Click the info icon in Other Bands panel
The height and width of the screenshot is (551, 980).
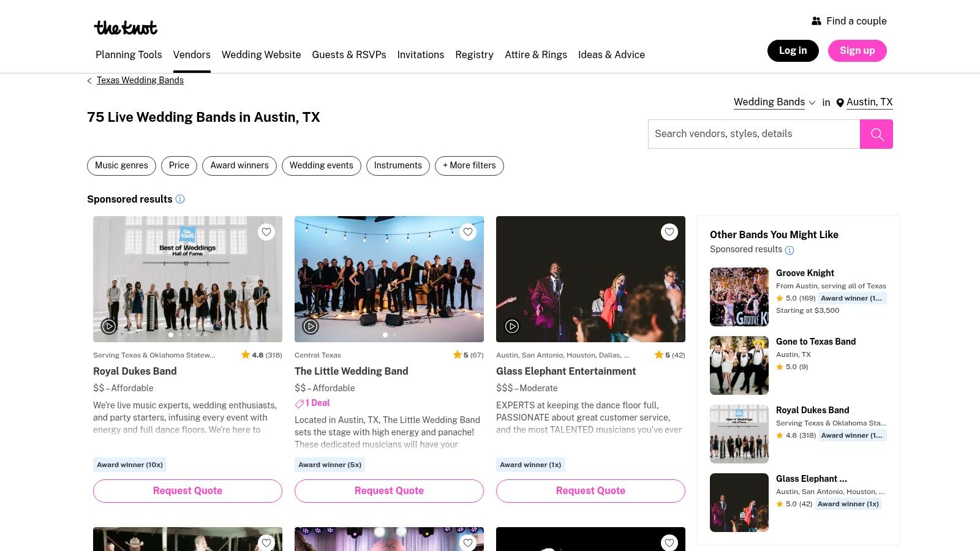pos(790,250)
